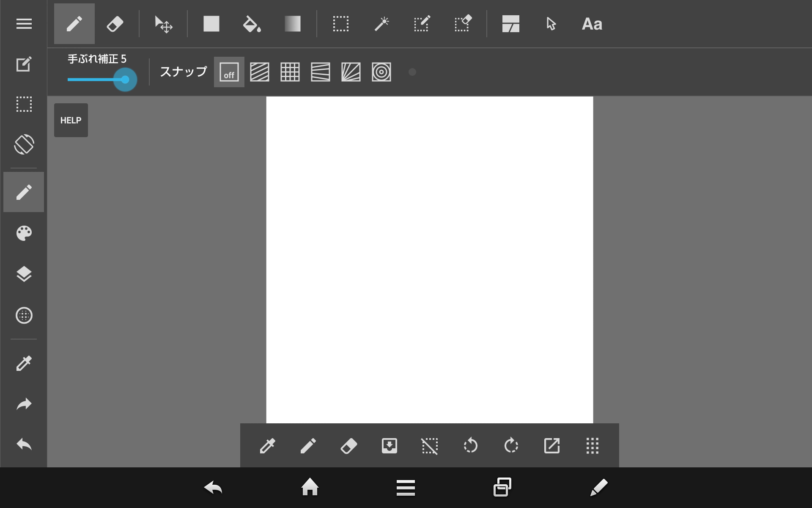812x508 pixels.
Task: Open the hamburger main menu
Action: click(x=24, y=24)
